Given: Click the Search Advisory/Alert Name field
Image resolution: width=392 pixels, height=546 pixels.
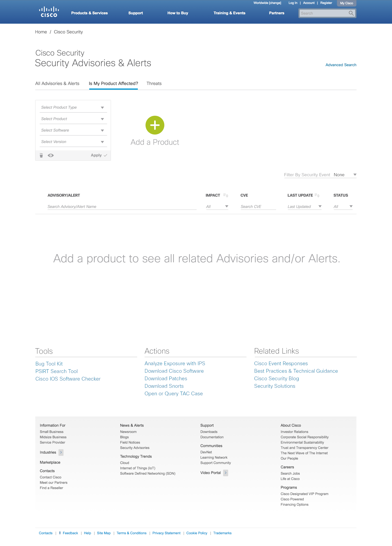Looking at the screenshot, I should click(x=122, y=207).
